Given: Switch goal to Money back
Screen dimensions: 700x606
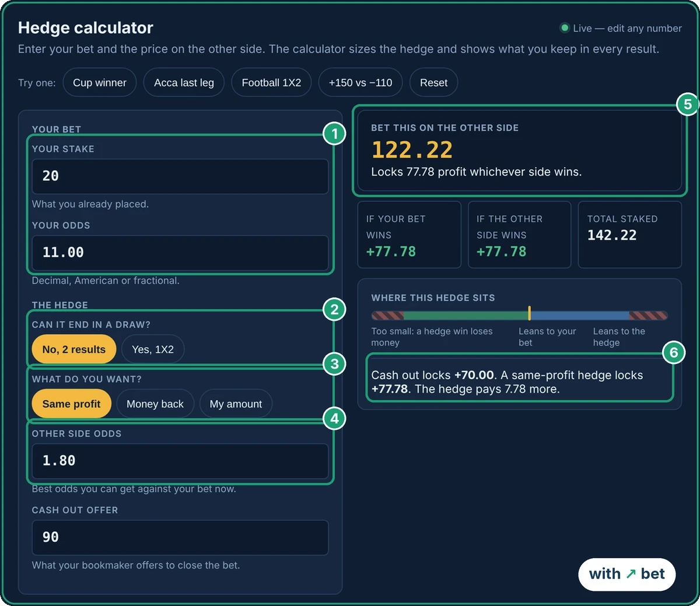Looking at the screenshot, I should tap(155, 404).
